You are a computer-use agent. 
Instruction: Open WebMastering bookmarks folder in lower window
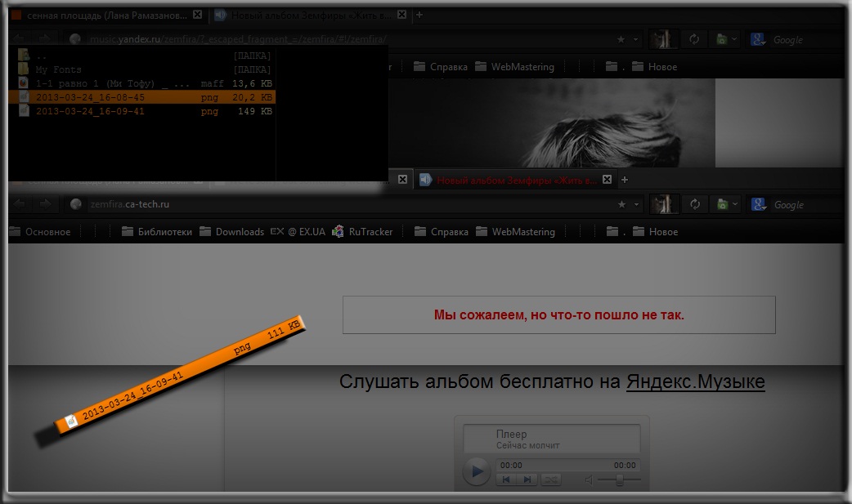[x=516, y=232]
